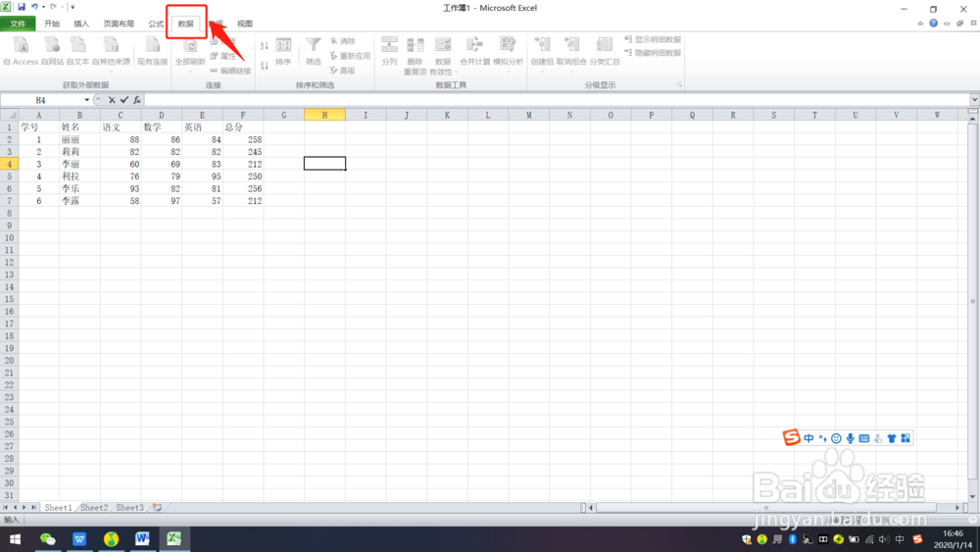Open Insert Function fx dialog
The image size is (980, 552).
point(137,100)
